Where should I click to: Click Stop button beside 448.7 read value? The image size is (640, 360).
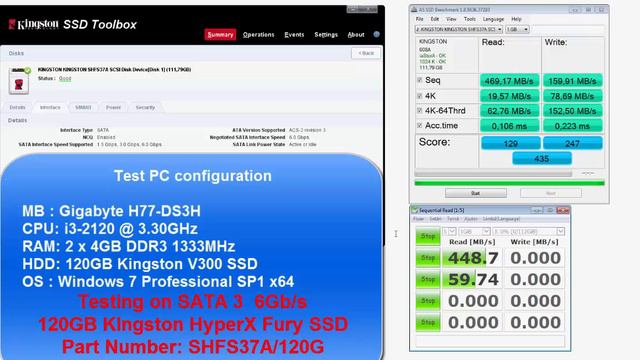point(428,258)
